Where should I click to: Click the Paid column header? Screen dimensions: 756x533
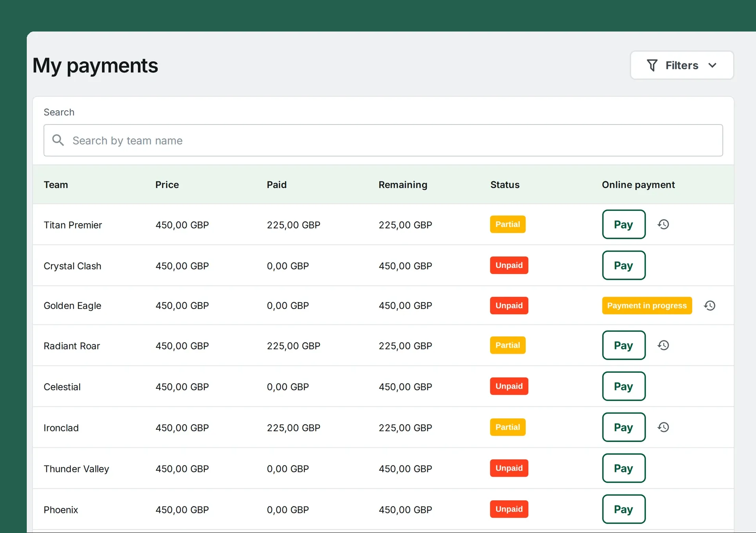(277, 185)
